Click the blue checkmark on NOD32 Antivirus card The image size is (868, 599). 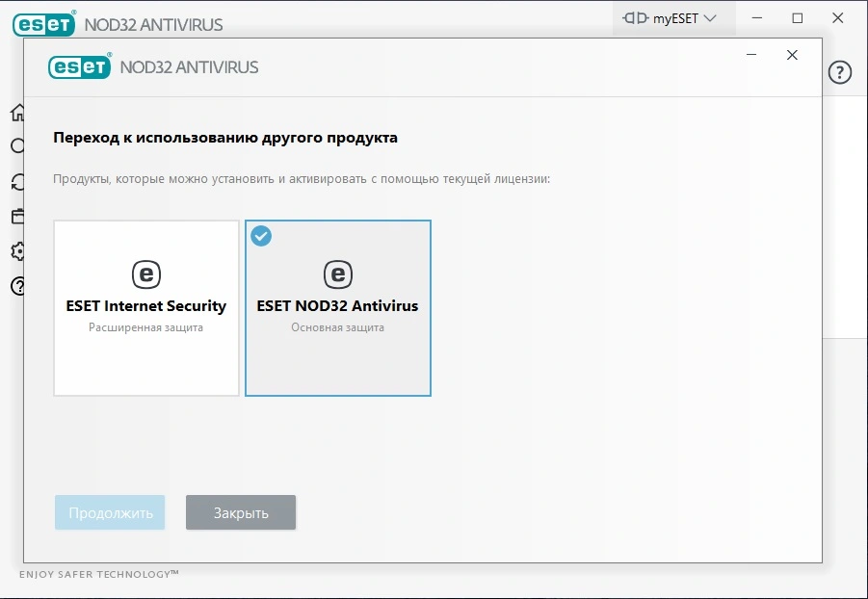(x=261, y=236)
